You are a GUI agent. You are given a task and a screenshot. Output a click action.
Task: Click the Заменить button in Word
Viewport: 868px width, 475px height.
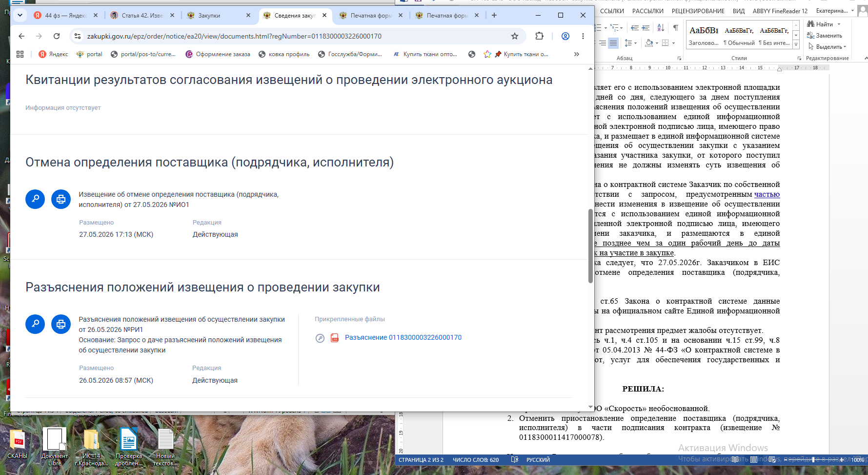click(825, 36)
